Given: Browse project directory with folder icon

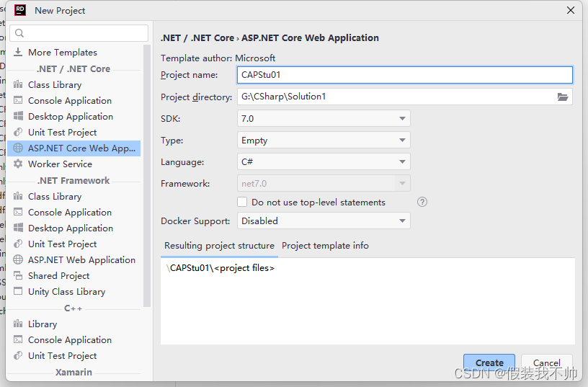Looking at the screenshot, I should coord(563,97).
